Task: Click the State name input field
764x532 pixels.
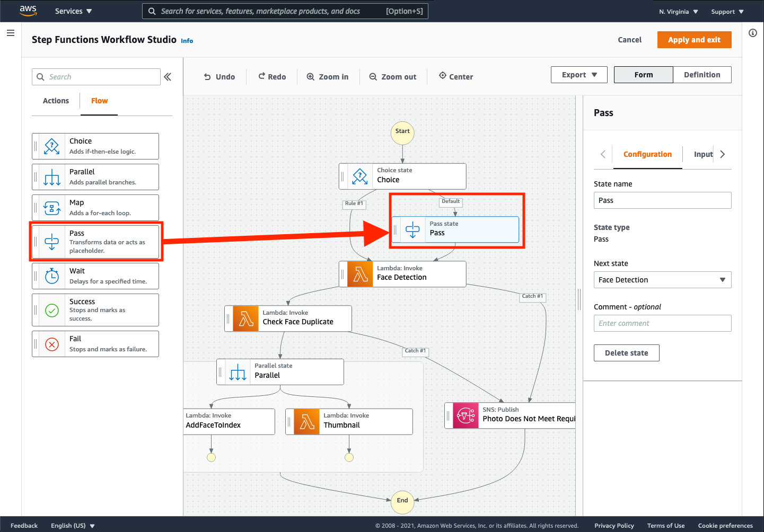Action: coord(662,200)
